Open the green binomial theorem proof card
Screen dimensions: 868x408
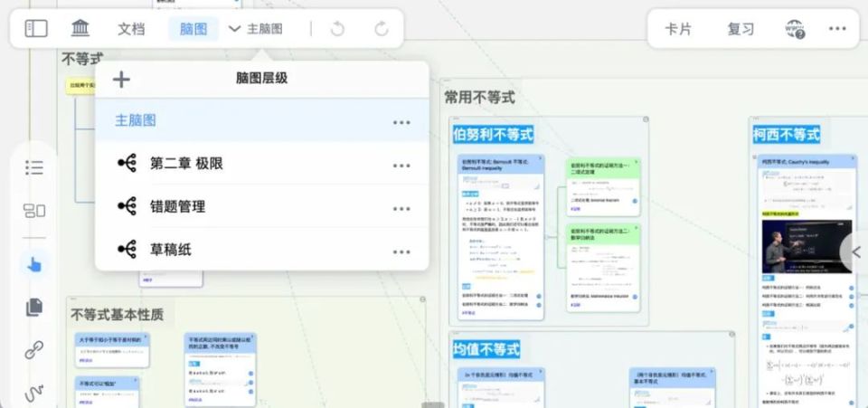tap(603, 187)
